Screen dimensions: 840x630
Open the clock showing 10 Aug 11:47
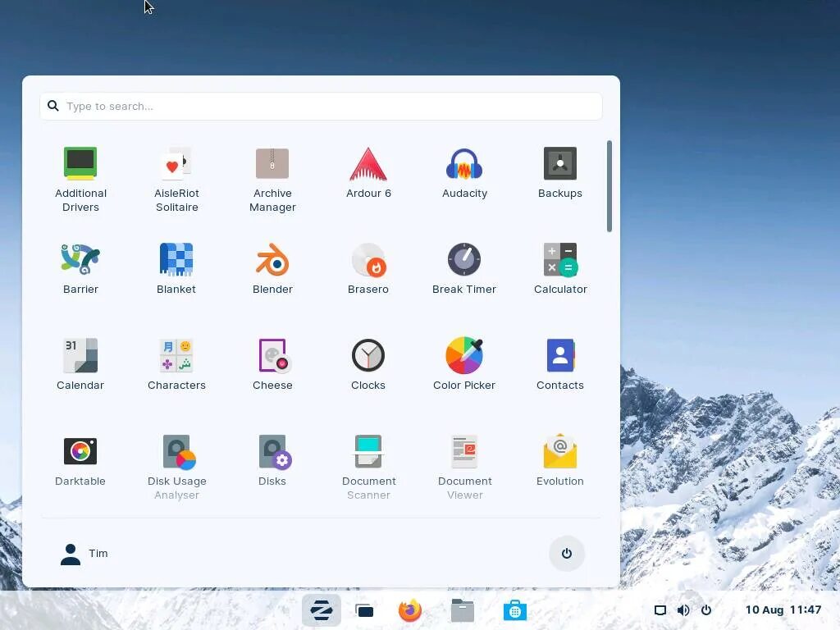click(783, 609)
